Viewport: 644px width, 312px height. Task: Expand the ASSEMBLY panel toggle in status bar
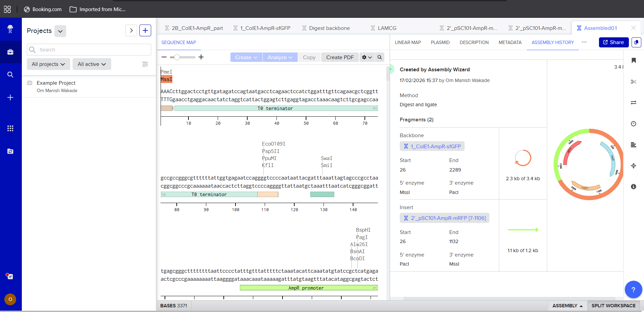pos(567,306)
